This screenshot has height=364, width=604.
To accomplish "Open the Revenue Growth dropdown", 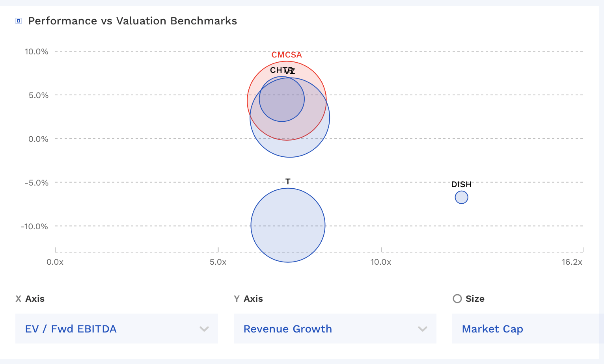I will click(x=335, y=329).
